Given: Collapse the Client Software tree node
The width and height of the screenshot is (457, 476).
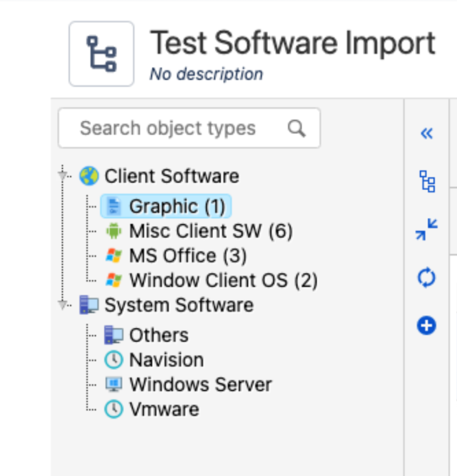Looking at the screenshot, I should [62, 176].
